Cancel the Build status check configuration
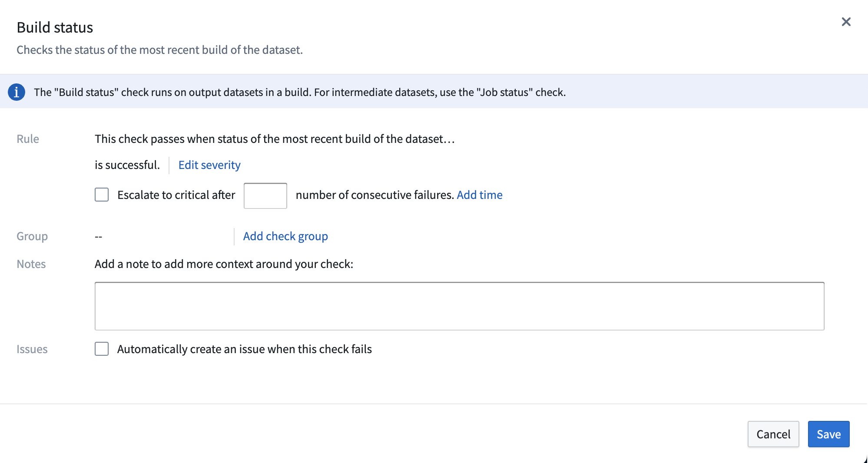 point(773,434)
